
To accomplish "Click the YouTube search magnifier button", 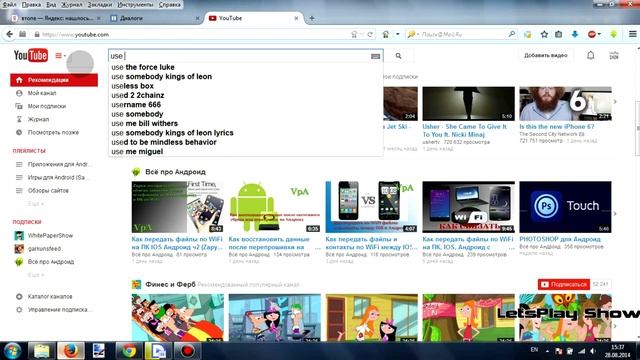I will click(x=398, y=56).
